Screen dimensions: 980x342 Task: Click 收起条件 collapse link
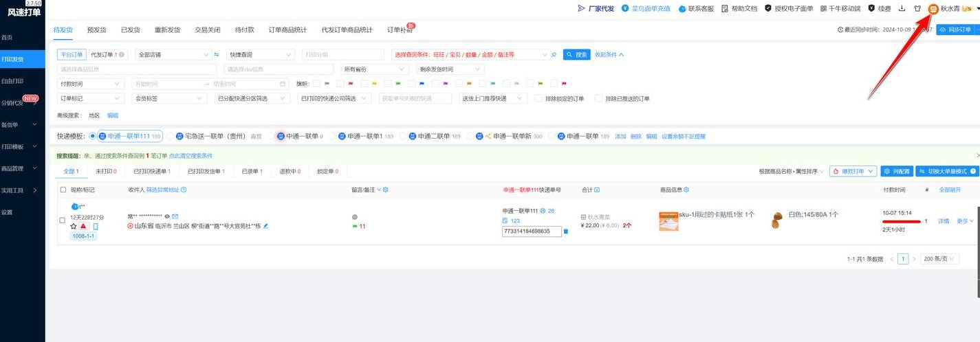[x=609, y=54]
